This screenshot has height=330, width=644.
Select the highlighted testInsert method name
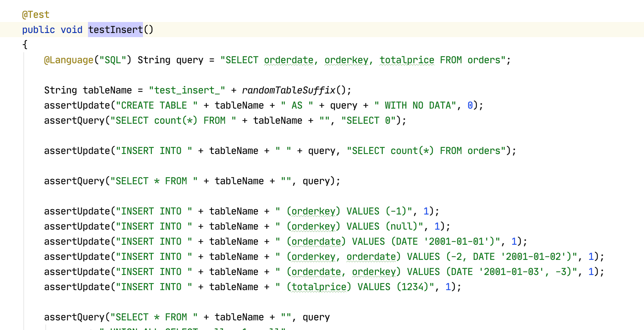point(115,30)
